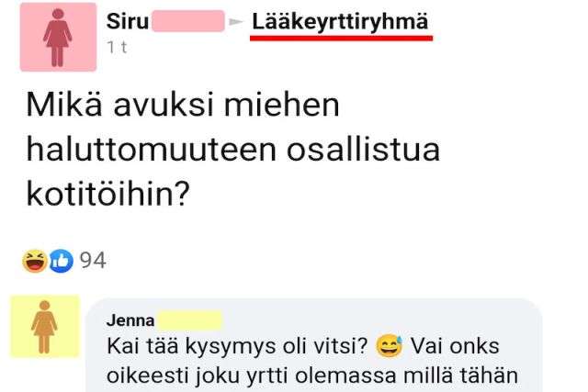Viewport: 588px width, 392px height.
Task: Click the blue thumbs-up like icon
Action: 62,261
